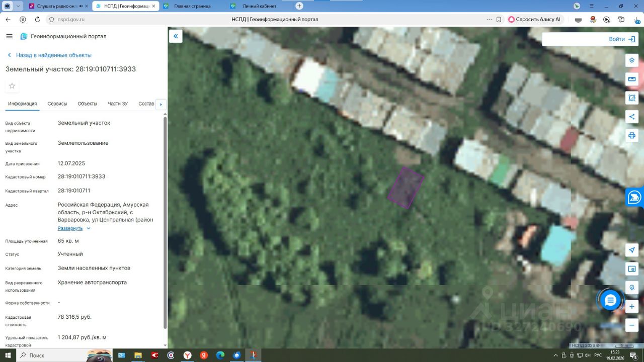This screenshot has height=362, width=644.
Task: Click the Геоинформационный портал logo link
Action: 63,36
